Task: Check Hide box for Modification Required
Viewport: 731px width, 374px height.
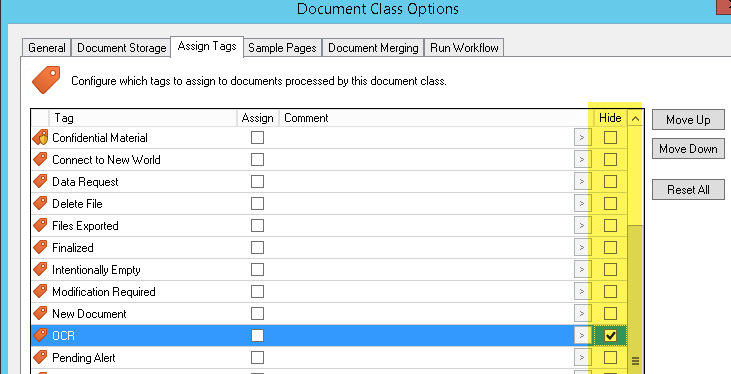Action: [610, 291]
